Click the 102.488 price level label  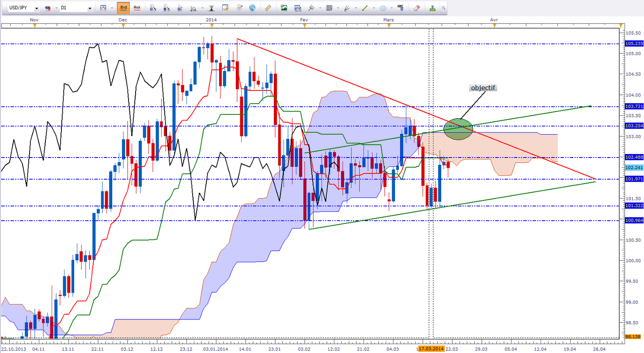pyautogui.click(x=634, y=158)
